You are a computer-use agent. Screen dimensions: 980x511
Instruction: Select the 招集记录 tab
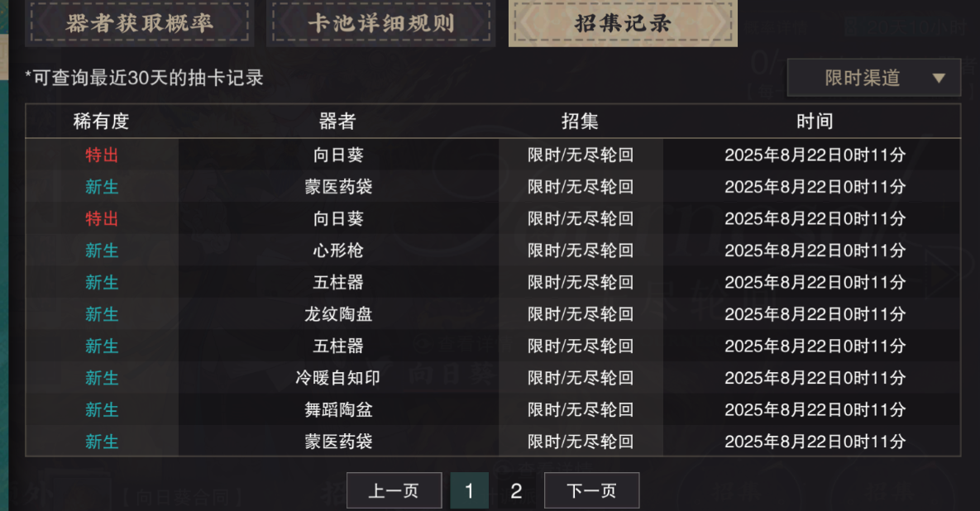[x=623, y=23]
